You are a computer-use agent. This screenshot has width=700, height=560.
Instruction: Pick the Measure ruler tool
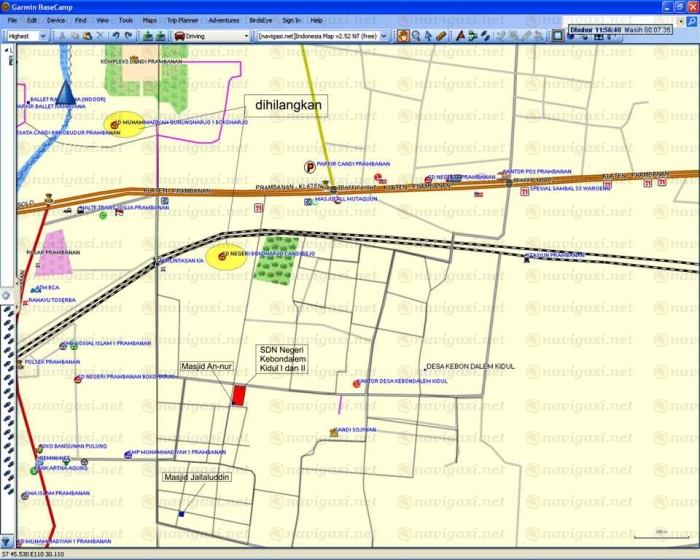pyautogui.click(x=442, y=35)
